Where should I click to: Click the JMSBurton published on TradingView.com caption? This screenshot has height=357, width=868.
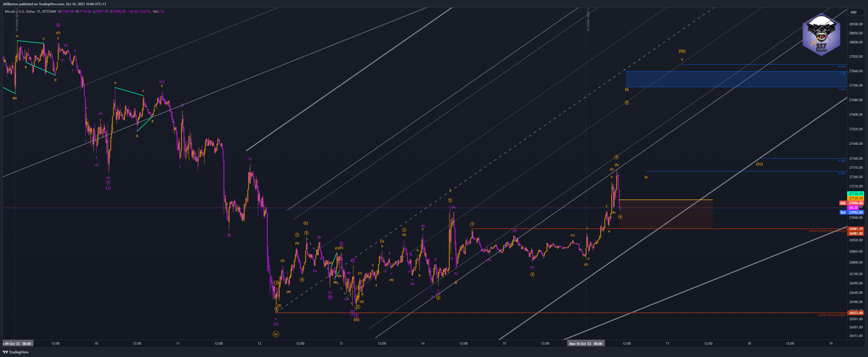[33, 4]
